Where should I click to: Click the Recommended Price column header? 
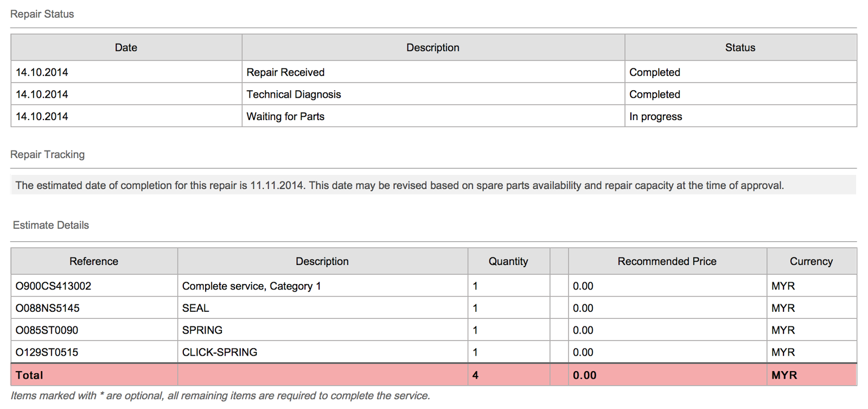[x=667, y=262]
